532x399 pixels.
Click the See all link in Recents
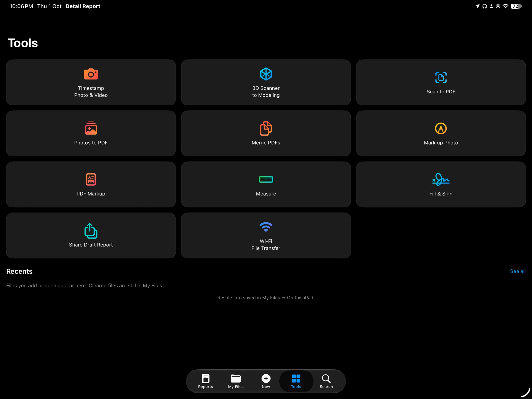point(518,271)
